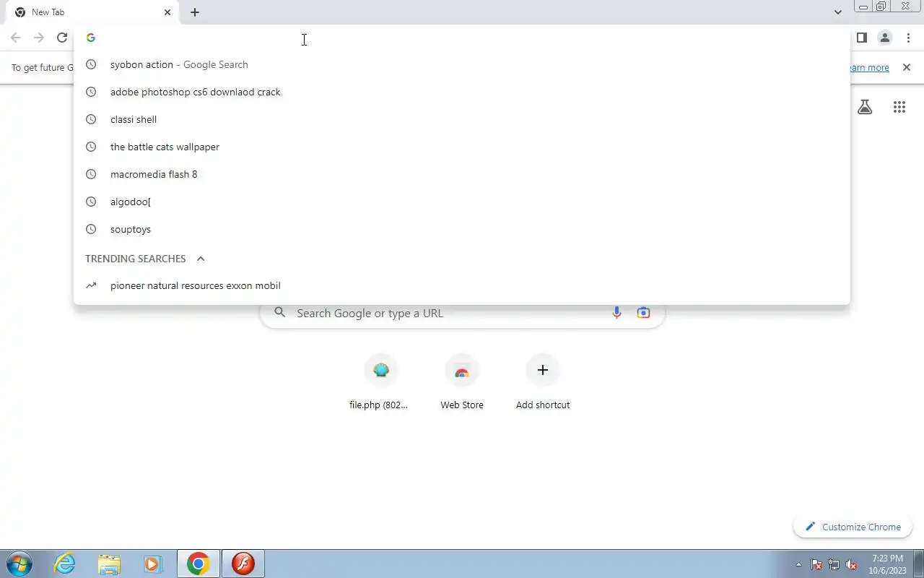Open the clock showing 7:23 PM

(888, 564)
